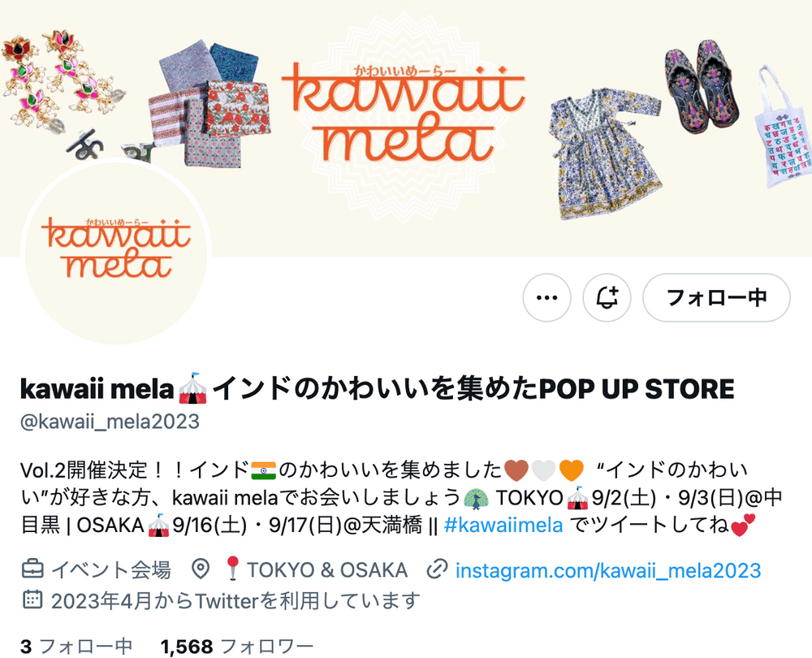Click the briefcase icon next to イベント会場
This screenshot has width=812, height=658.
(x=32, y=569)
